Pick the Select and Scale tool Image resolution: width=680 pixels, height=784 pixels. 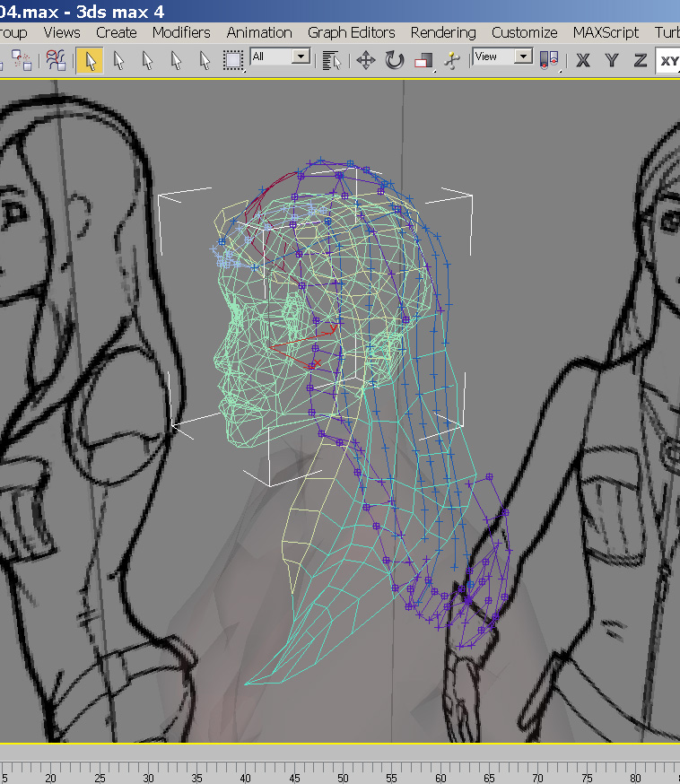coord(423,61)
